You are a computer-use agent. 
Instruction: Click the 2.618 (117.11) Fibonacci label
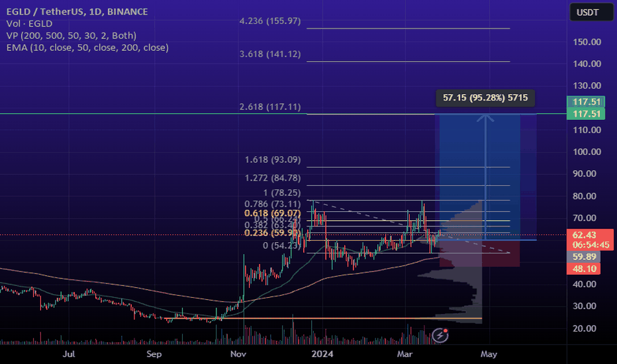[x=270, y=107]
